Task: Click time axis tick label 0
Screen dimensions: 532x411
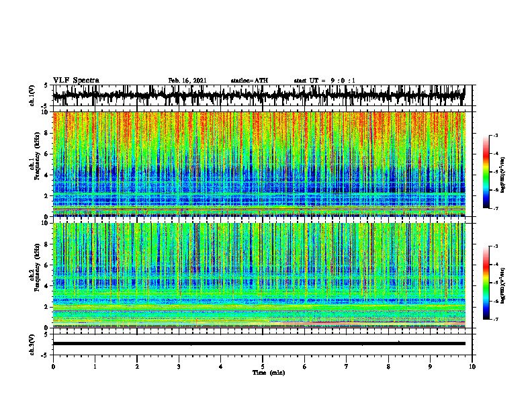Action: click(x=53, y=367)
